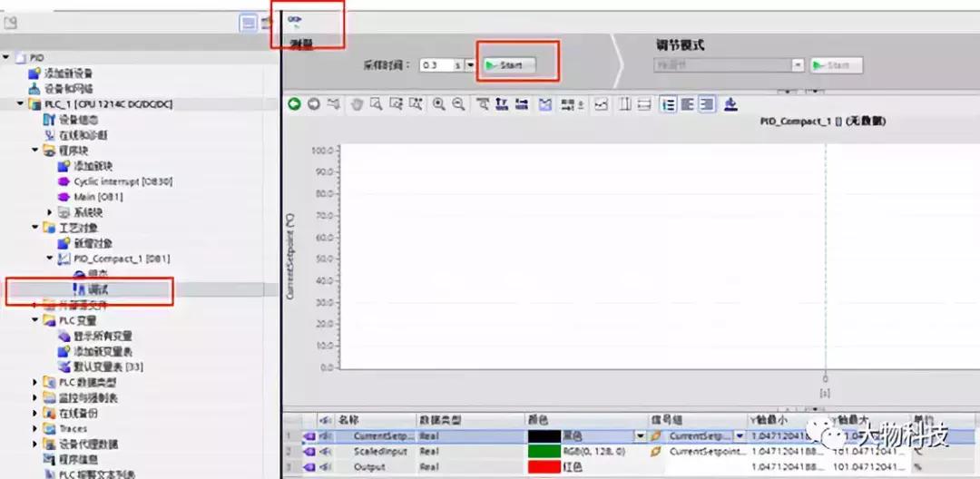980x479 pixels.
Task: Open sampling time unit dropdown (s)
Action: 470,65
